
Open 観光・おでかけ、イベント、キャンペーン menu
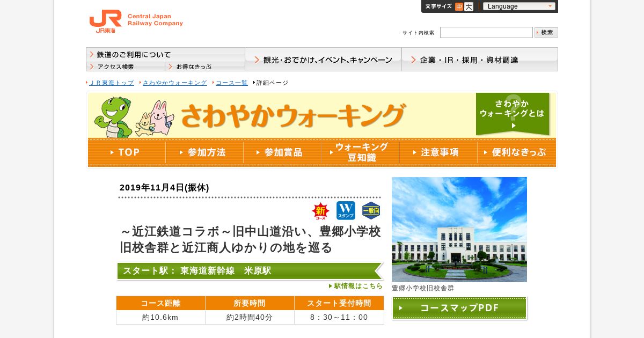pos(323,60)
